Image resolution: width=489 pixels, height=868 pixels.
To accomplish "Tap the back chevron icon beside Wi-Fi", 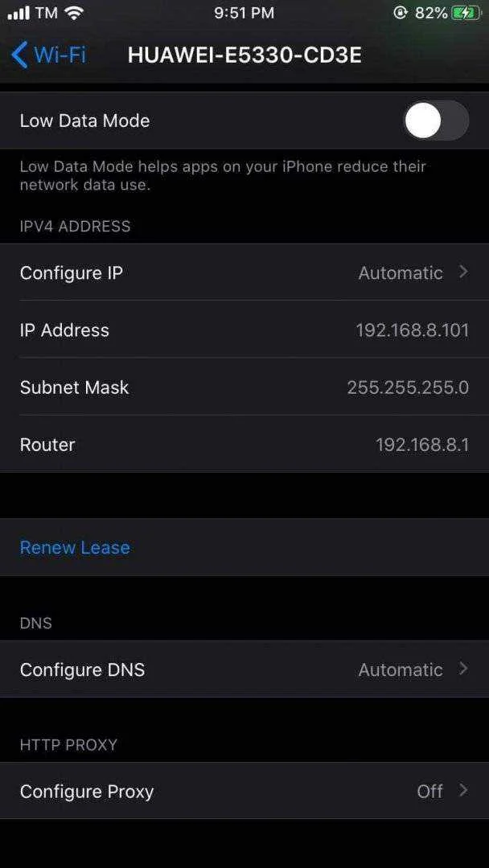I will pos(18,55).
